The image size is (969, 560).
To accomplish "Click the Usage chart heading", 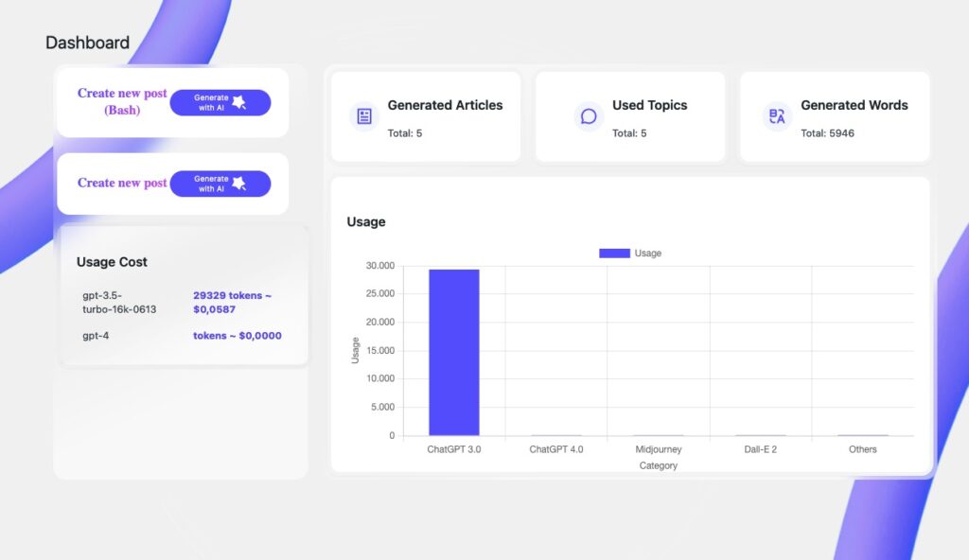I will click(x=366, y=222).
